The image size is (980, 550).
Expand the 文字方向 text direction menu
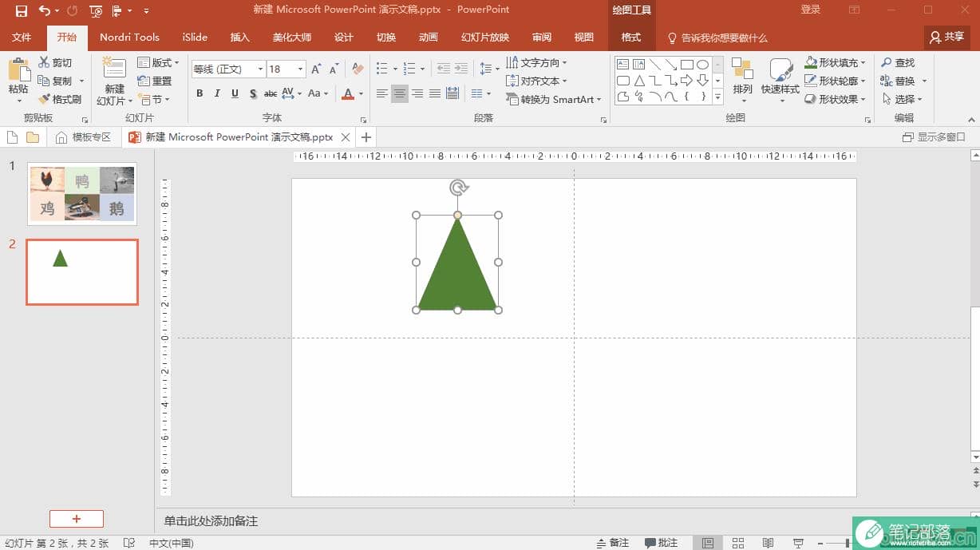coord(537,62)
